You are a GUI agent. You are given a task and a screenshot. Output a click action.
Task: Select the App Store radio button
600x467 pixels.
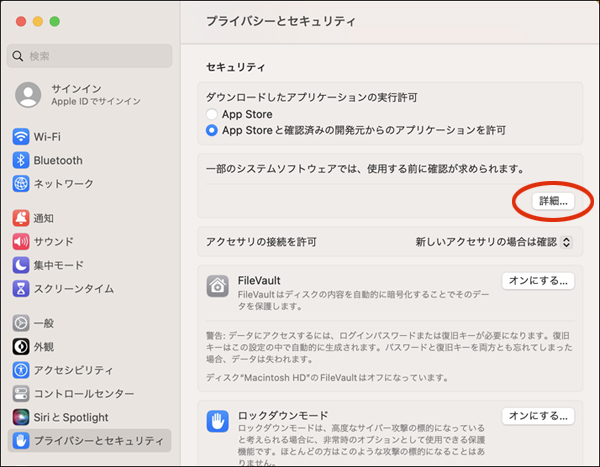pos(211,115)
